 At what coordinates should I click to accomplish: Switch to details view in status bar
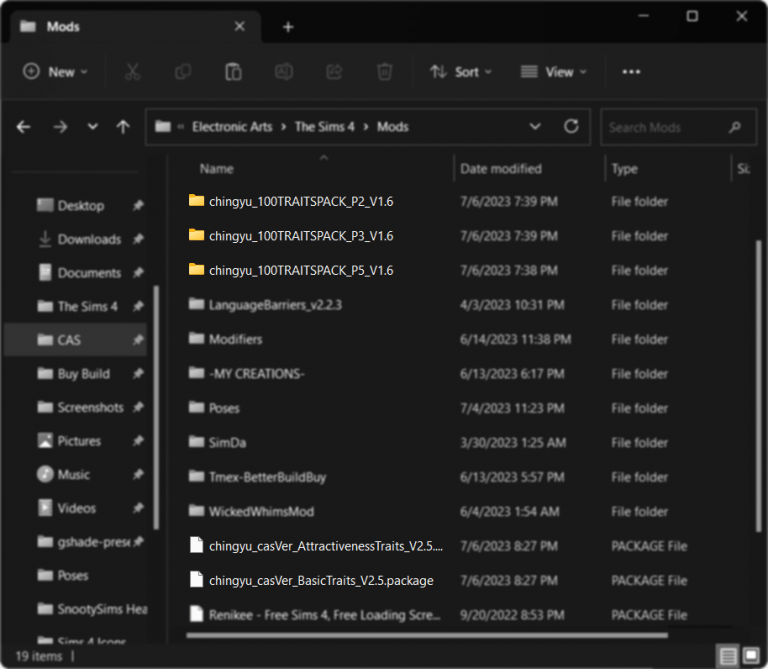coord(727,656)
